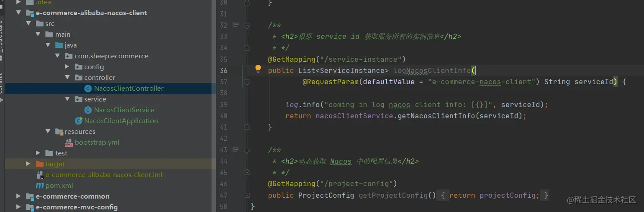Click the fold end marker at line 41

(x=247, y=127)
